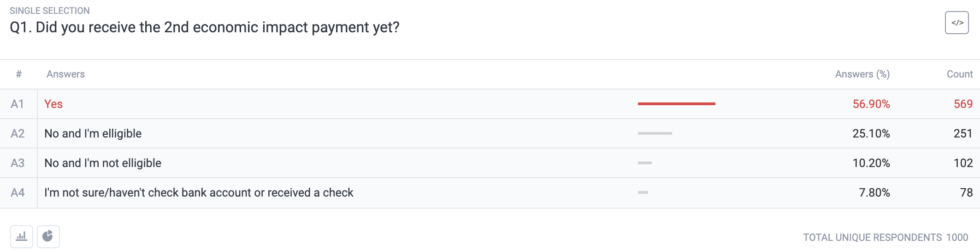Screen dimensions: 980x251
Task: Select the "No and I'm elligible" row
Action: (490, 133)
